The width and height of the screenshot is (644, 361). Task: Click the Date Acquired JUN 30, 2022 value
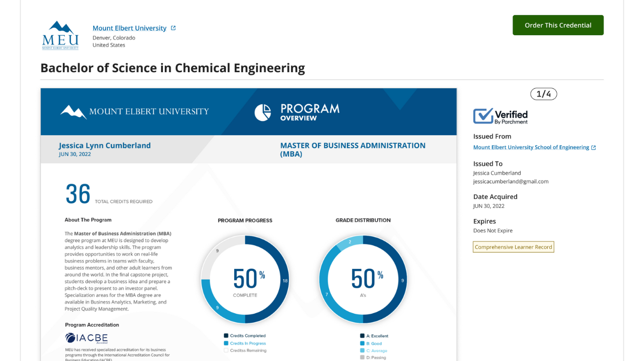[489, 206]
